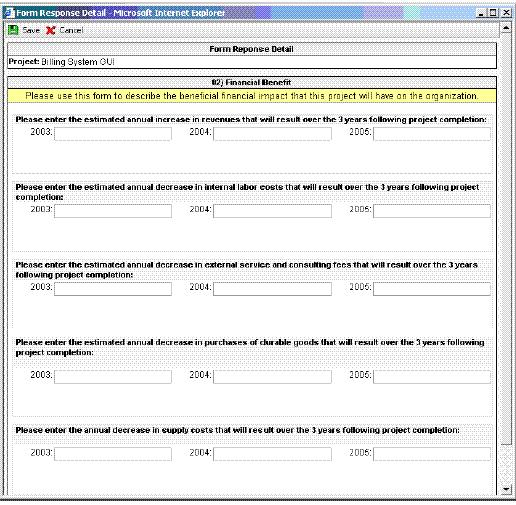
Task: Activate the 2004 durable goods purchases field
Action: [272, 377]
